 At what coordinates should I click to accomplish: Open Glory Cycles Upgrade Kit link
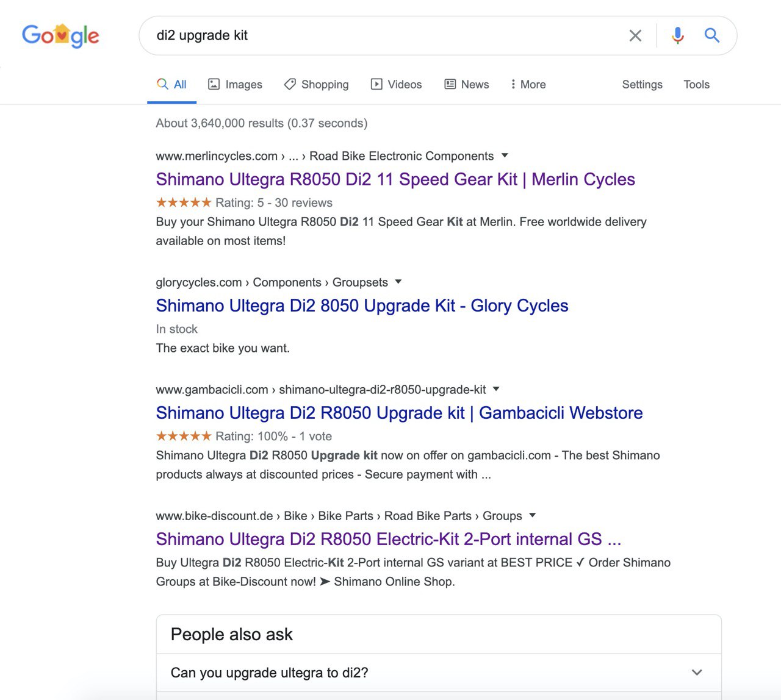pos(362,305)
